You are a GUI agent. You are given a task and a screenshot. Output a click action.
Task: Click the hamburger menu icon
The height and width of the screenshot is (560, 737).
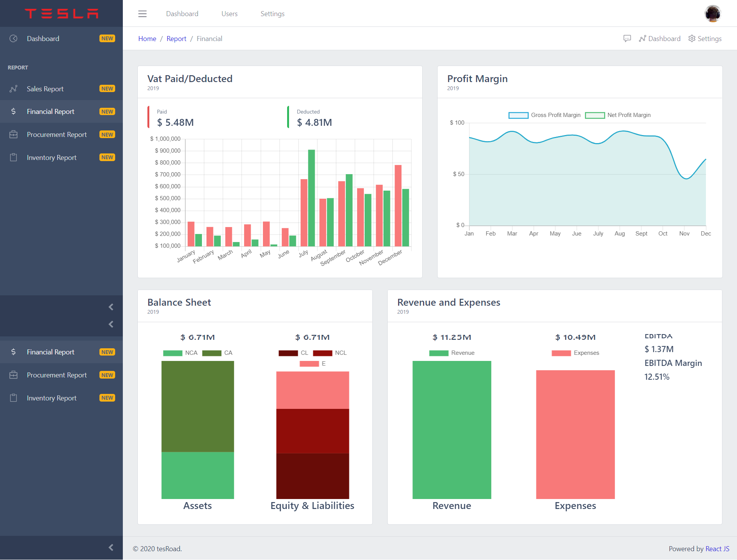coord(142,14)
